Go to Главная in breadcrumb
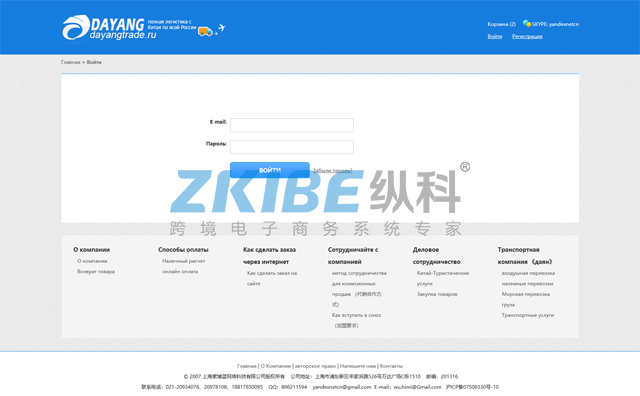 tap(71, 62)
